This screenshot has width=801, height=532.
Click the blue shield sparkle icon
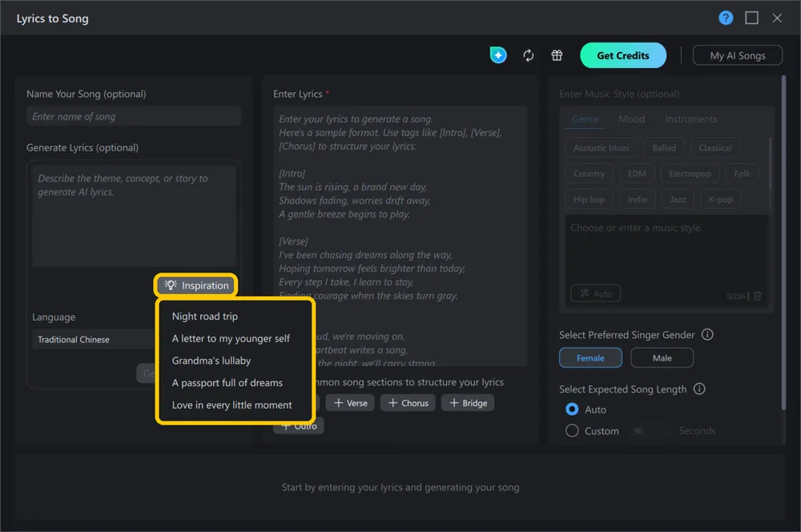click(498, 55)
